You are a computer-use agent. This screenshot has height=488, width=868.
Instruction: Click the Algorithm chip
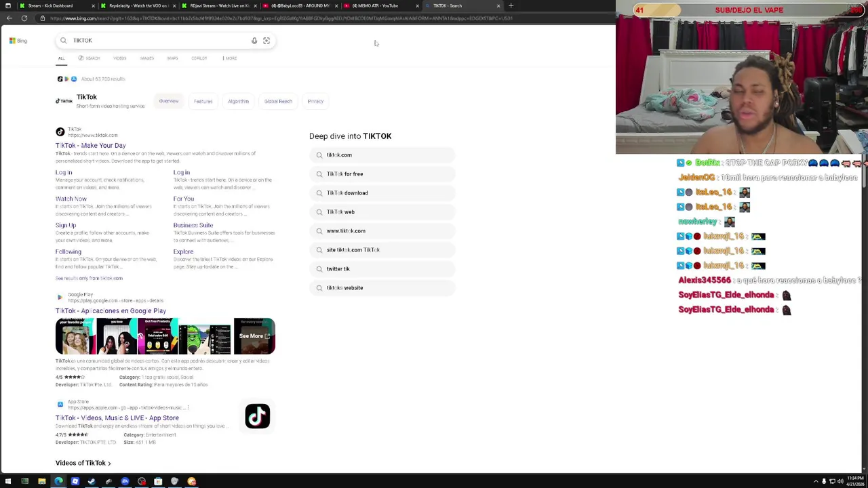[238, 101]
